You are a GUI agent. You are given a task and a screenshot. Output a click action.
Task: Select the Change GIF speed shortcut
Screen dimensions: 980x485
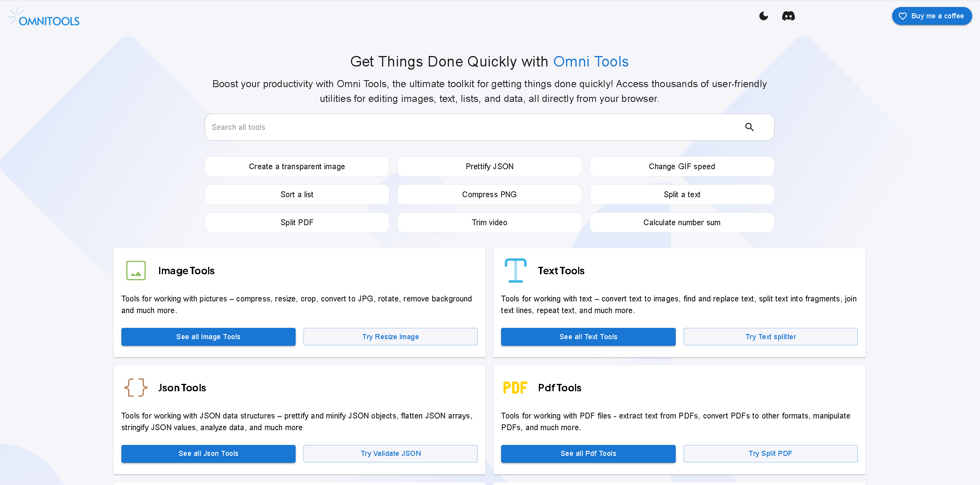(682, 166)
